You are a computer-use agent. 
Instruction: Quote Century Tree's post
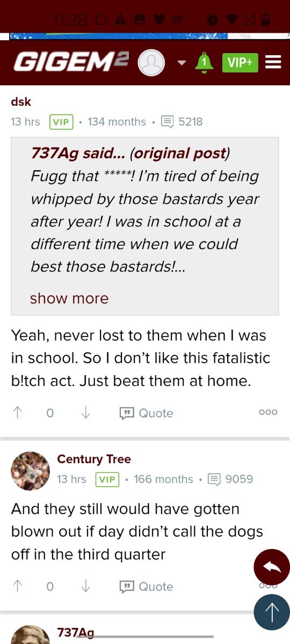tap(146, 586)
